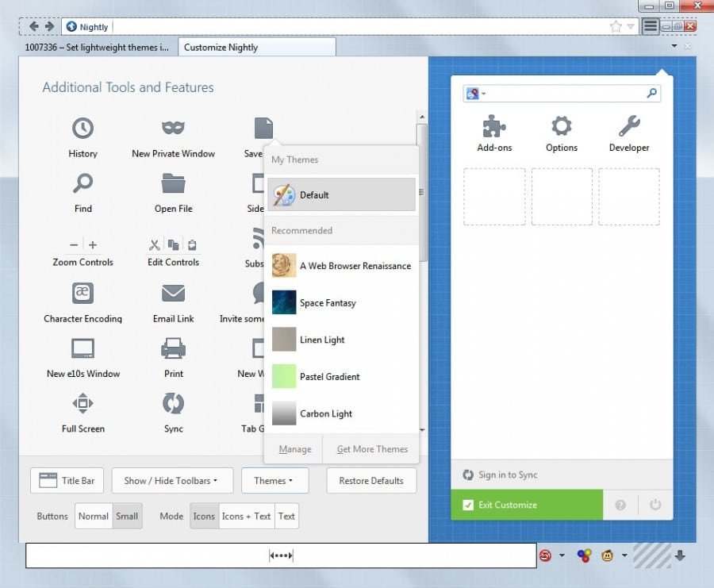Screen dimensions: 714x588
Task: Toggle the Title Bar on
Action: point(67,480)
